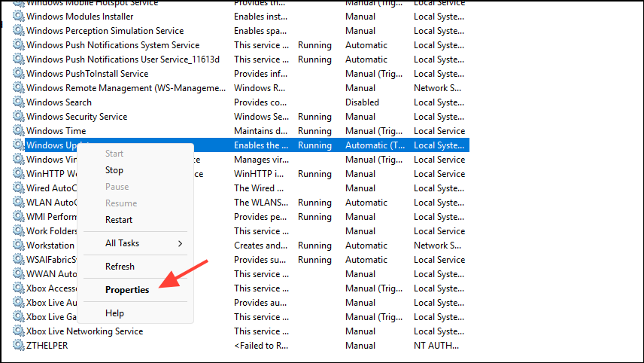The height and width of the screenshot is (363, 644).
Task: Click NT AUTH... logon for ZTHELPER
Action: pyautogui.click(x=436, y=346)
